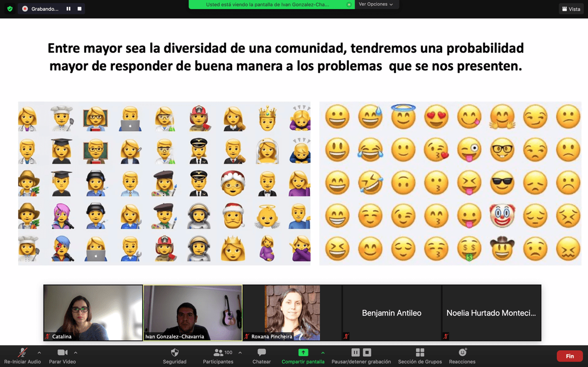Open the Chatear chat panel
This screenshot has width=588, height=367.
pyautogui.click(x=261, y=356)
